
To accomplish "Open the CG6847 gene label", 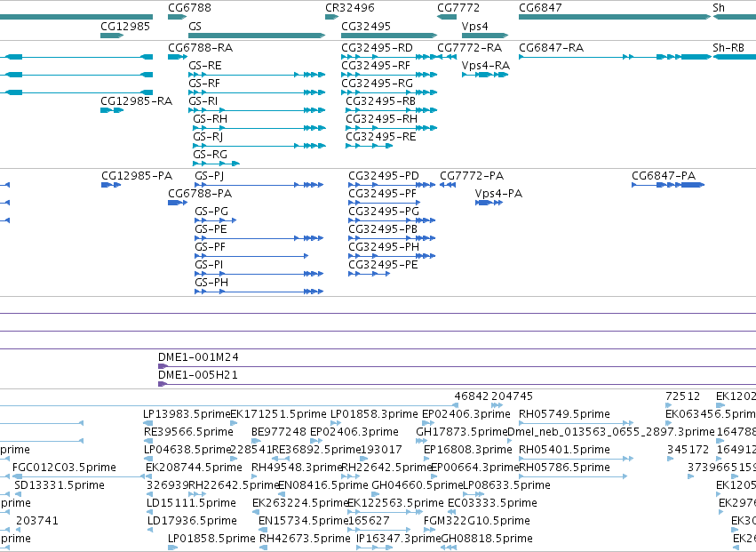I will coord(540,8).
